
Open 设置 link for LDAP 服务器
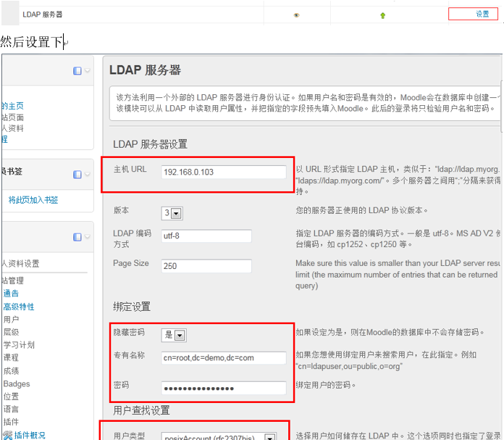click(482, 14)
